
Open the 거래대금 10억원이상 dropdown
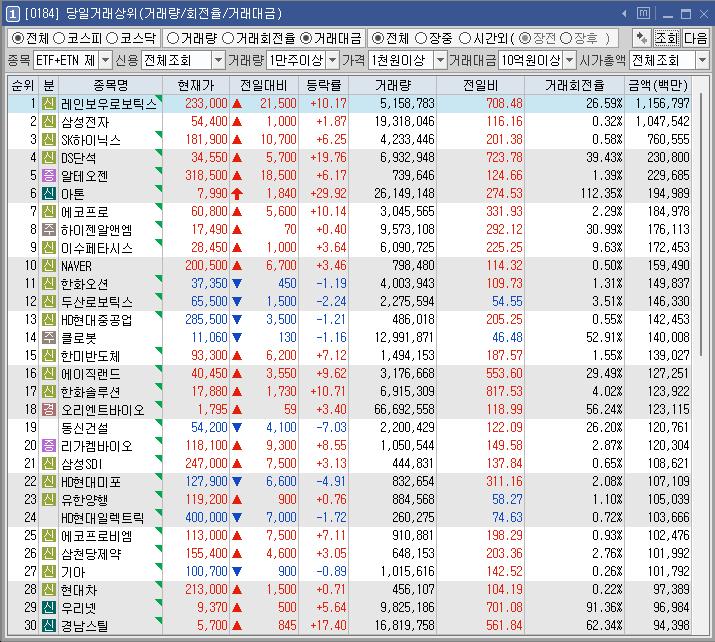tap(570, 60)
